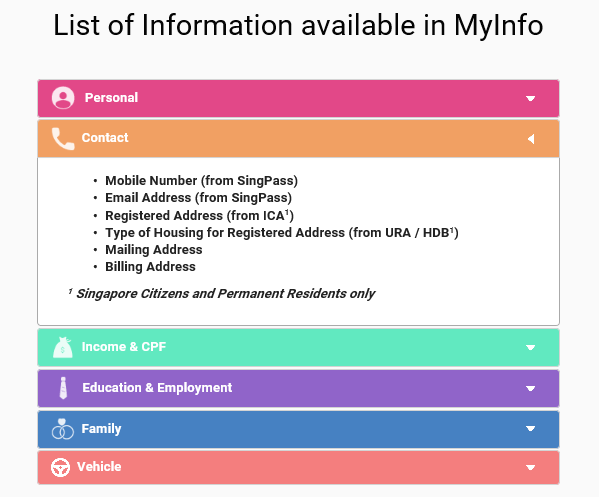Click the Personal section user avatar icon

(x=63, y=98)
